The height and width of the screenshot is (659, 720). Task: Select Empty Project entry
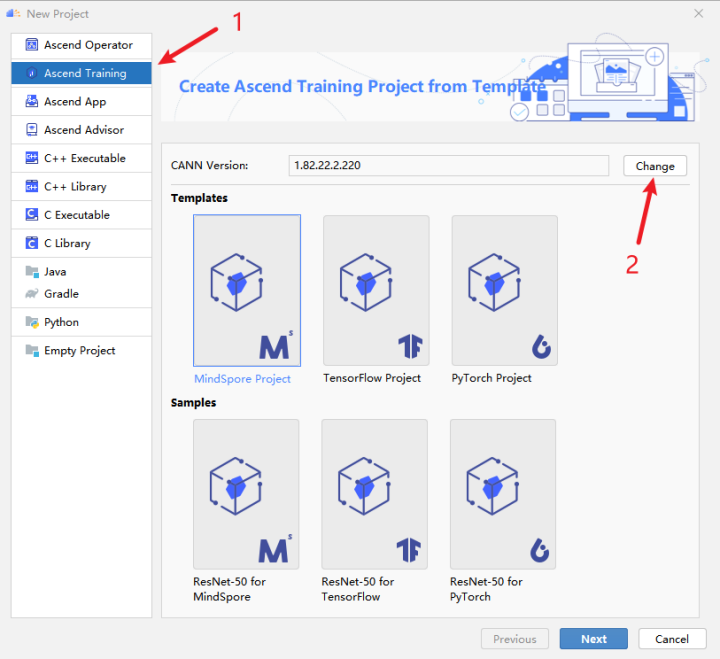tap(81, 351)
